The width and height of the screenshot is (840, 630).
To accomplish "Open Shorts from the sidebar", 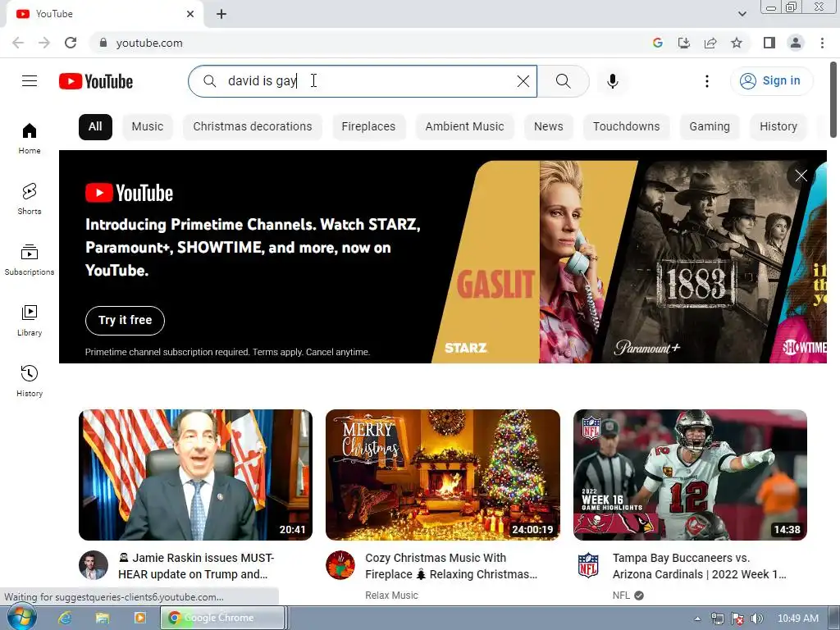I will coord(30,199).
